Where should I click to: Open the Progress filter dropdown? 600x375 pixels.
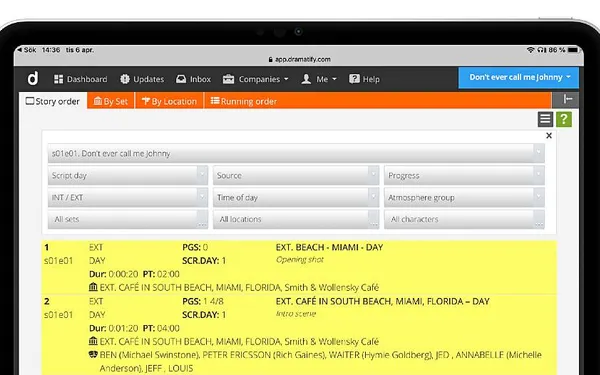coord(464,176)
